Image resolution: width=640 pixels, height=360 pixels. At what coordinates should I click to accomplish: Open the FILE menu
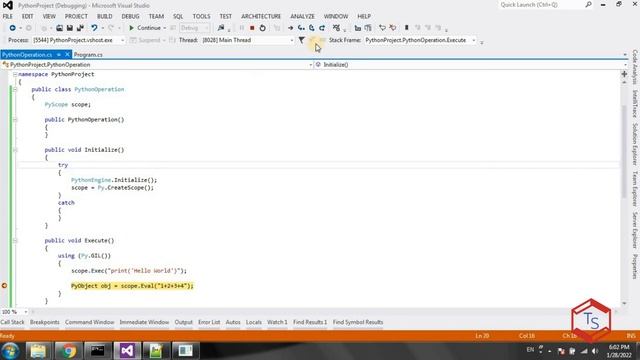[8, 16]
